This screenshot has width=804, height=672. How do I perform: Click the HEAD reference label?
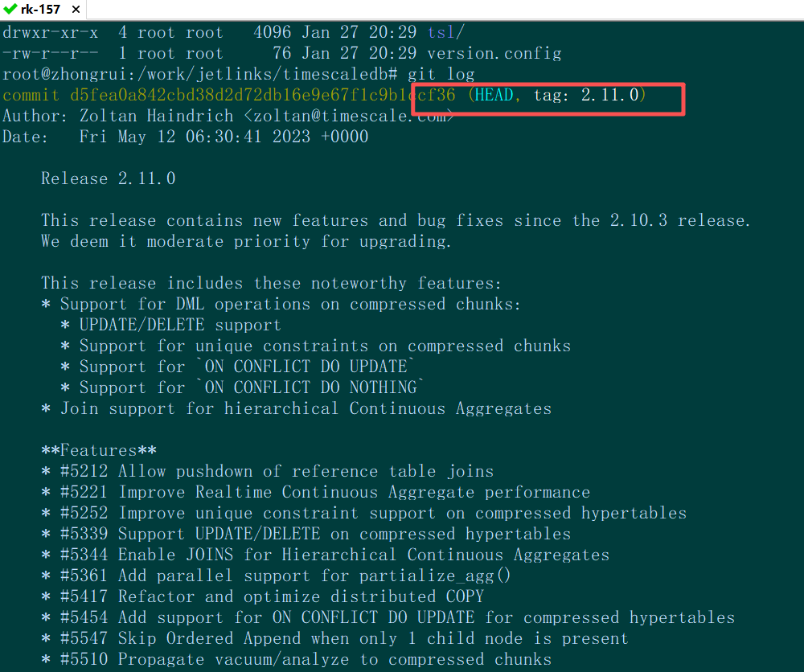coord(494,95)
